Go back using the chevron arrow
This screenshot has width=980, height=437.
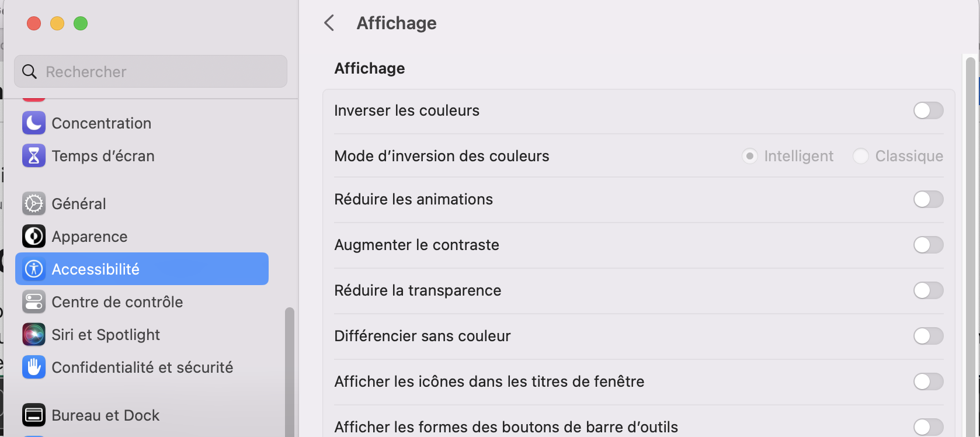pos(329,23)
